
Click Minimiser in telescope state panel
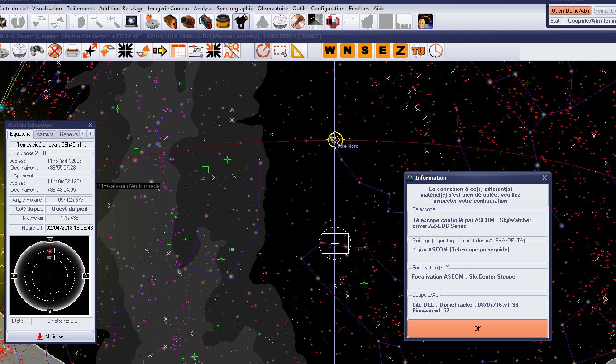point(50,336)
